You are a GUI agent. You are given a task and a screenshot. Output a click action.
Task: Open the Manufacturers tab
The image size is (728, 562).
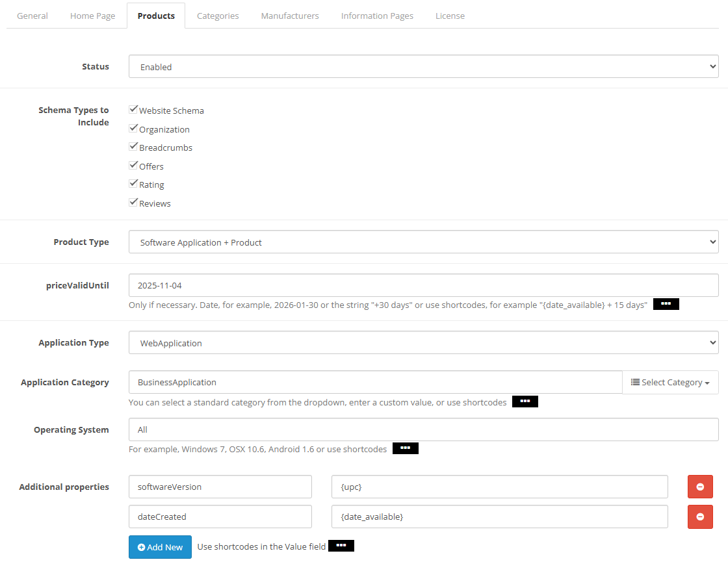tap(290, 16)
